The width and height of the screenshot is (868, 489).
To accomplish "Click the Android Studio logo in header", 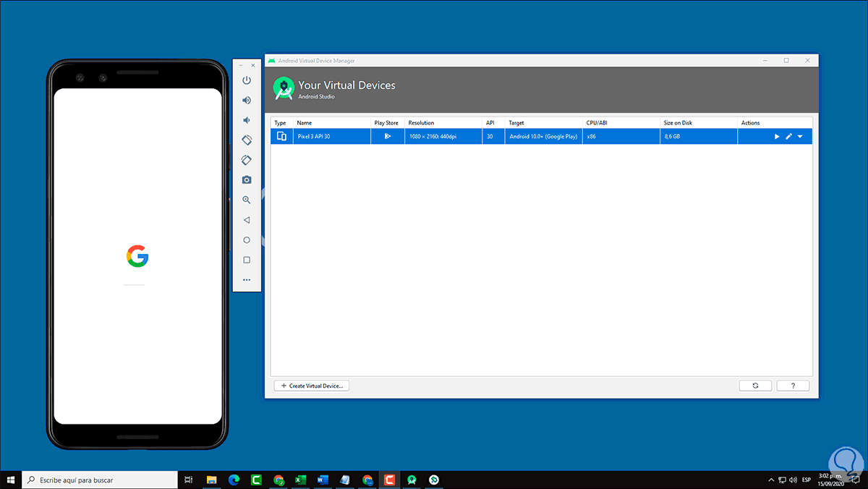I will point(284,88).
